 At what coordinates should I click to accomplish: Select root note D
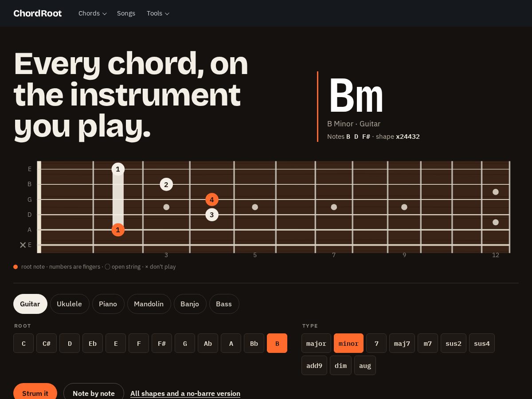pyautogui.click(x=70, y=343)
